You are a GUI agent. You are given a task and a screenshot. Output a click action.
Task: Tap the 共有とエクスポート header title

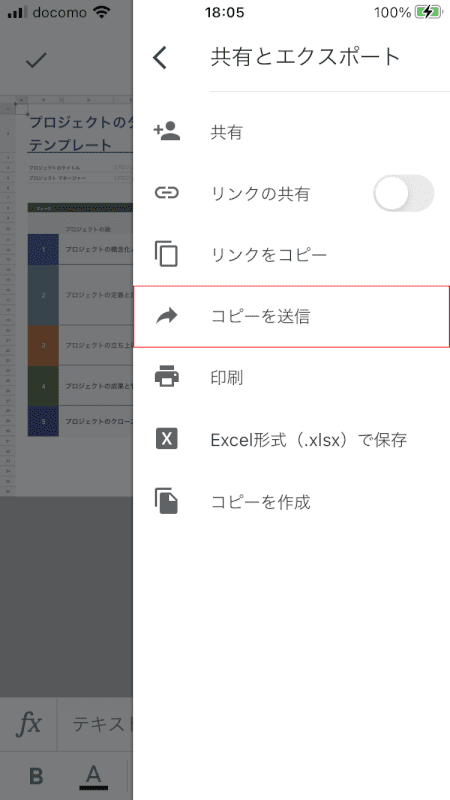coord(306,57)
